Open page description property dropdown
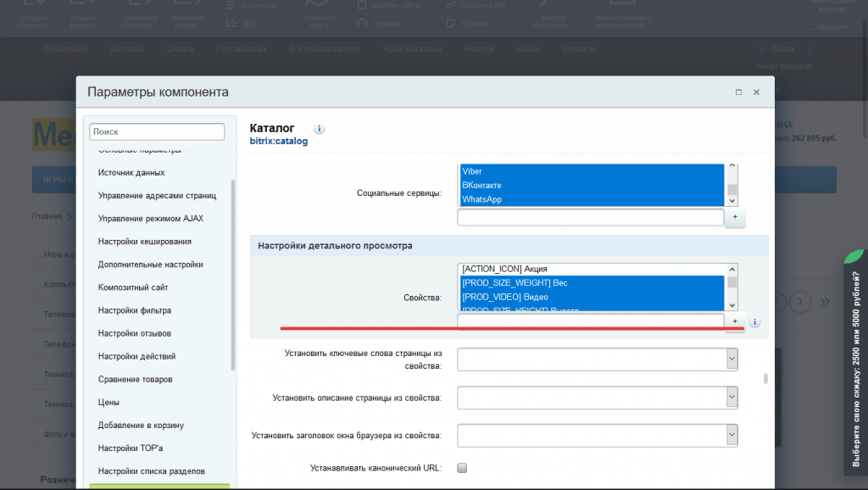 point(732,397)
